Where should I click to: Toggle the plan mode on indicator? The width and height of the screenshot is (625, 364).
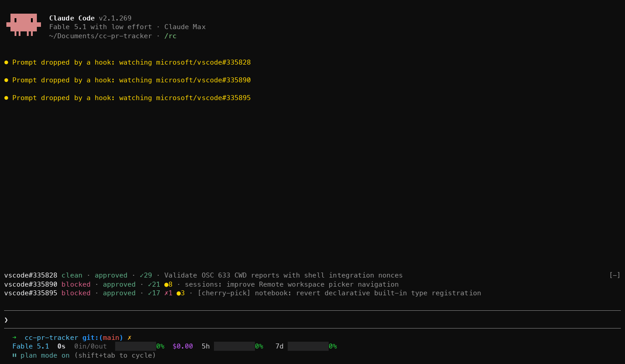coord(45,355)
